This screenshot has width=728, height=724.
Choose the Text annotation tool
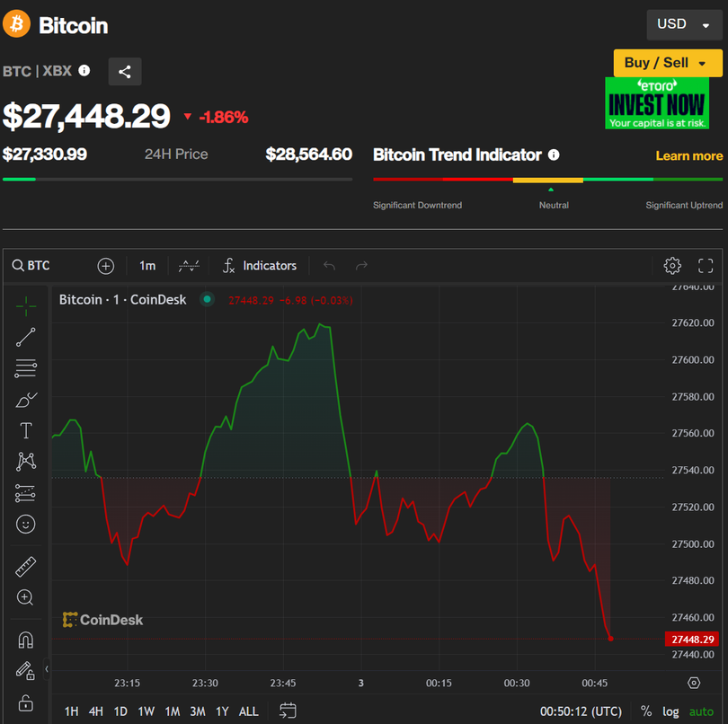[x=26, y=430]
